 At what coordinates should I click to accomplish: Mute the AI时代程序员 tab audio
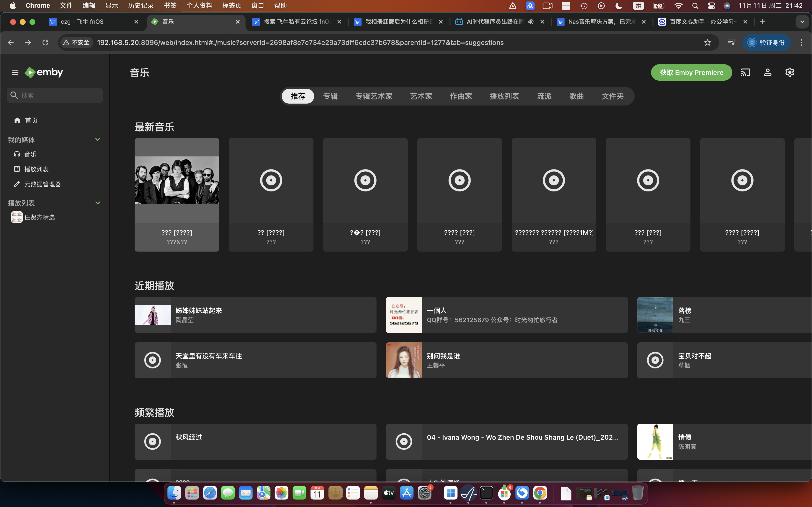(530, 22)
